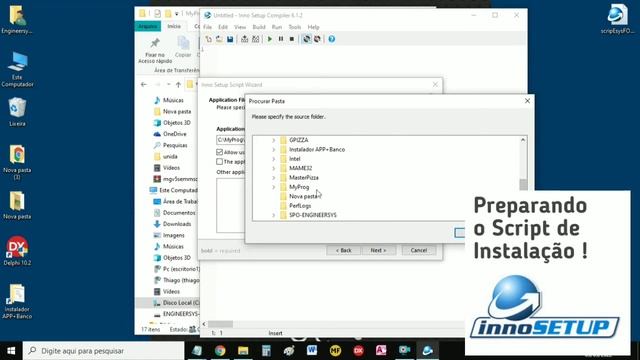Click the Pause icon in Inno Setup toolbar
Image resolution: width=640 pixels, height=360 pixels.
281,39
